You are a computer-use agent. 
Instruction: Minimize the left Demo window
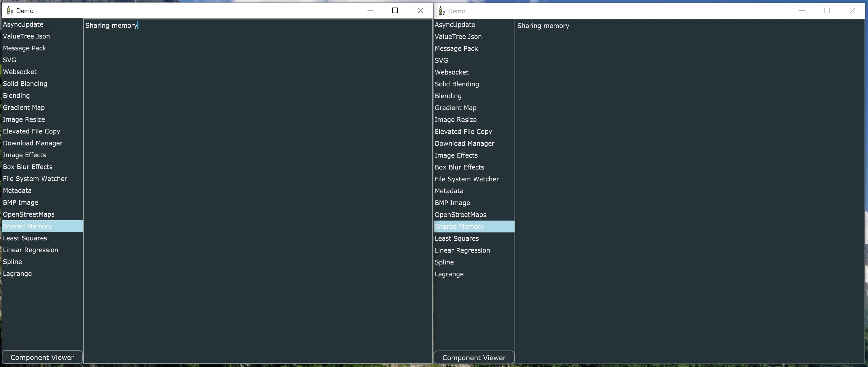pyautogui.click(x=370, y=10)
